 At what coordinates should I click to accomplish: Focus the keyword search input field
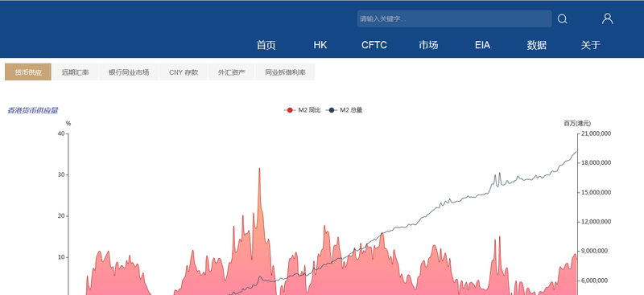(454, 18)
